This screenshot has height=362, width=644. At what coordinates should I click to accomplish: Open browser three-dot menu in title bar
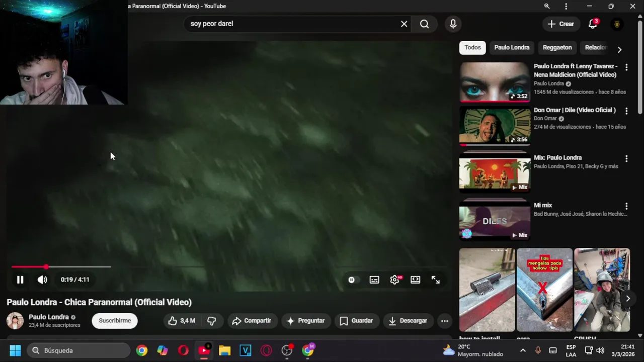(566, 6)
